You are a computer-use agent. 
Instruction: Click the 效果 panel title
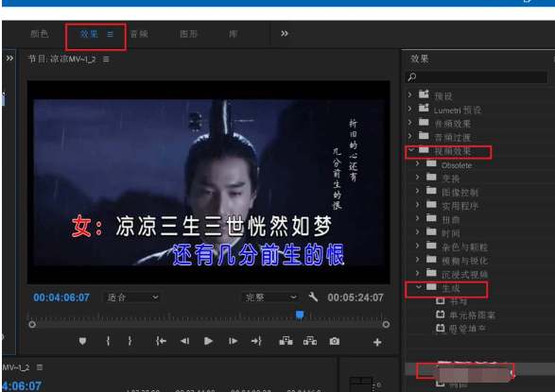tap(420, 59)
